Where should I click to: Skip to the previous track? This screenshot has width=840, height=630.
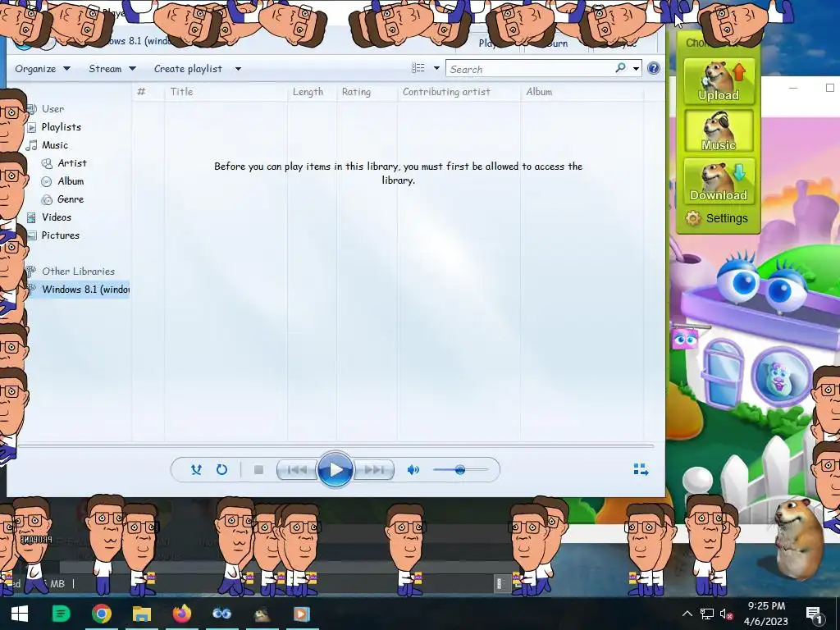tap(297, 470)
